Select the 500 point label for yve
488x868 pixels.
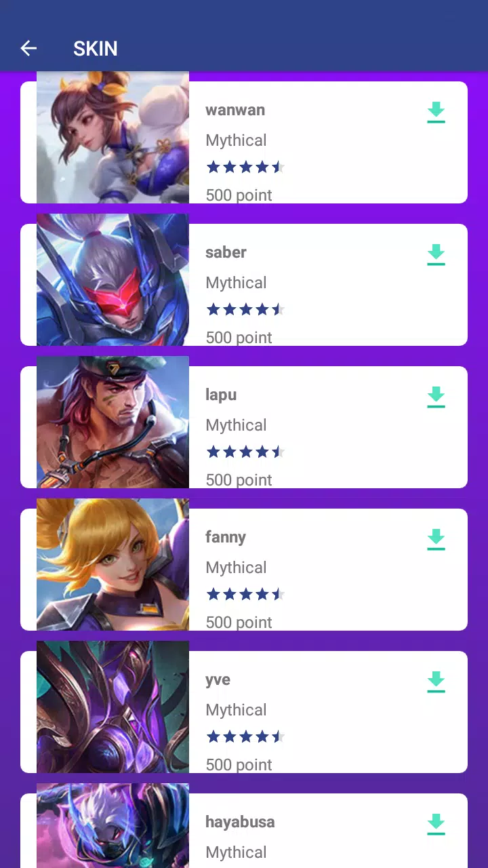pos(239,764)
